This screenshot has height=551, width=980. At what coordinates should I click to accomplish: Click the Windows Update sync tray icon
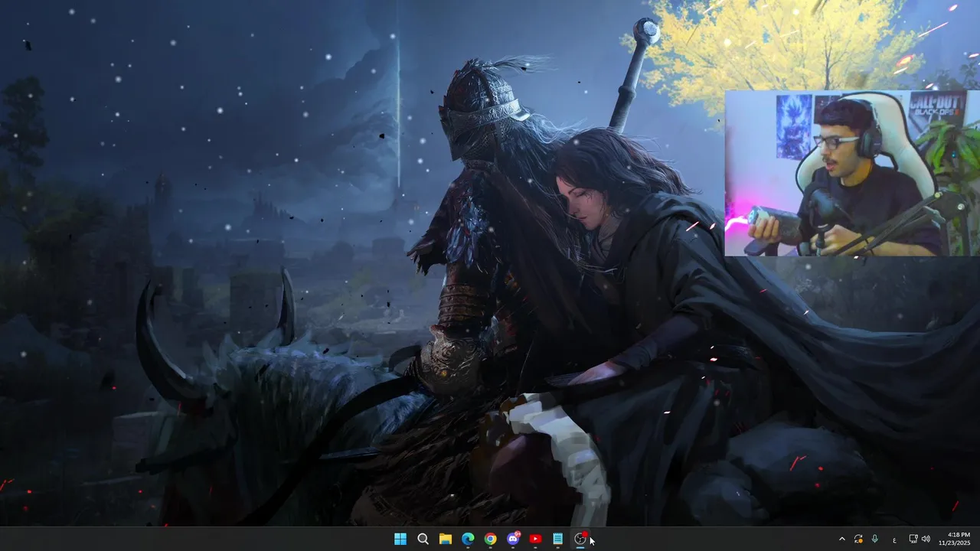858,539
